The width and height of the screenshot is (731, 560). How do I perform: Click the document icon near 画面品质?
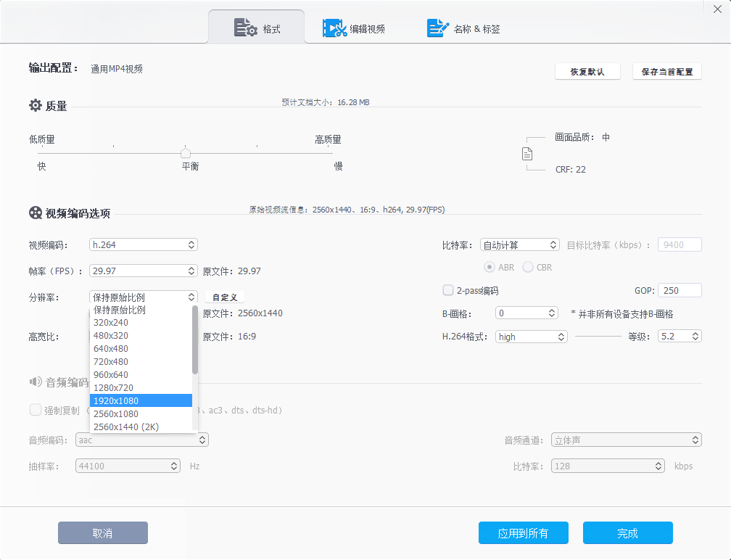coord(527,152)
